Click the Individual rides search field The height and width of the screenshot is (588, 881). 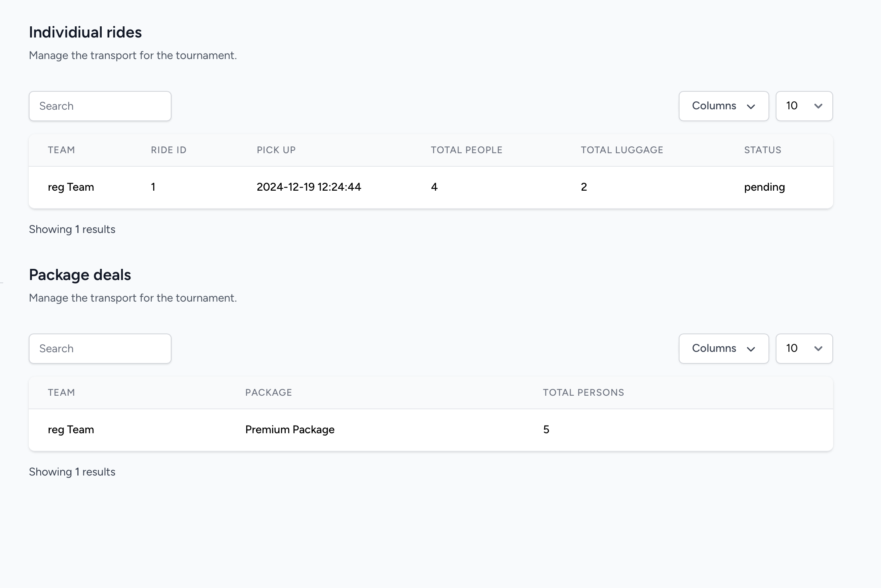pos(100,106)
